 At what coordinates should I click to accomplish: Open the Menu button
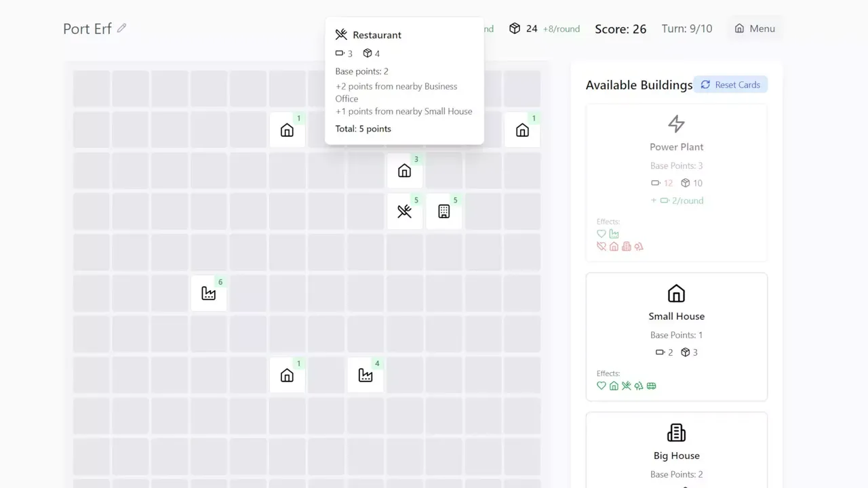(x=755, y=28)
